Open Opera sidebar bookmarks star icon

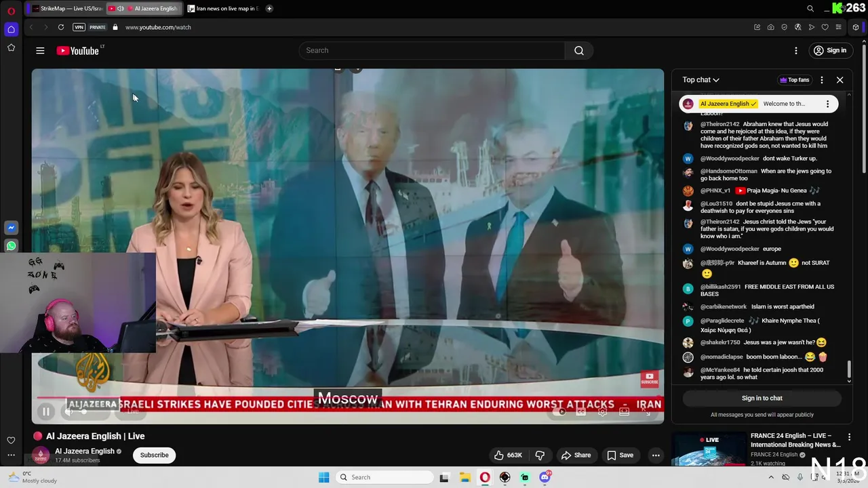(x=11, y=47)
